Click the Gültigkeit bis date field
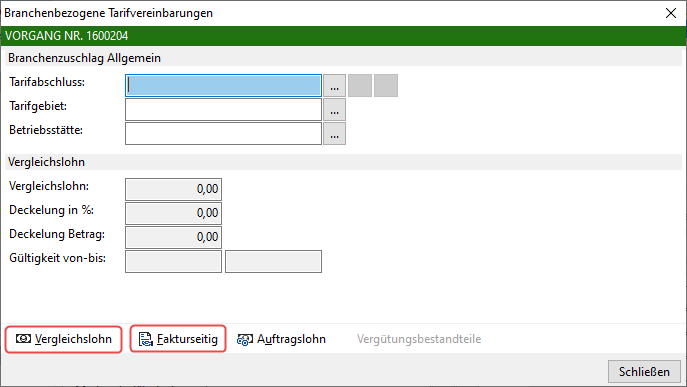The image size is (687, 387). (x=273, y=262)
